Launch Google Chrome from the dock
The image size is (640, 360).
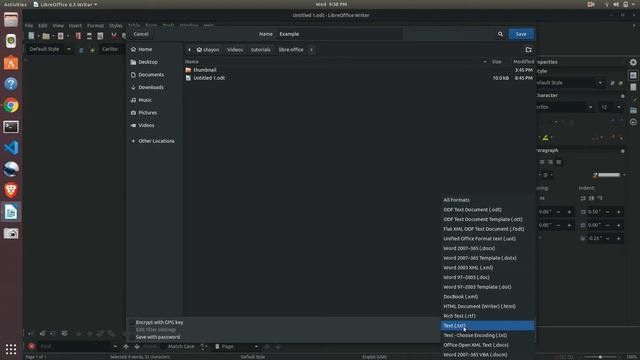11,105
